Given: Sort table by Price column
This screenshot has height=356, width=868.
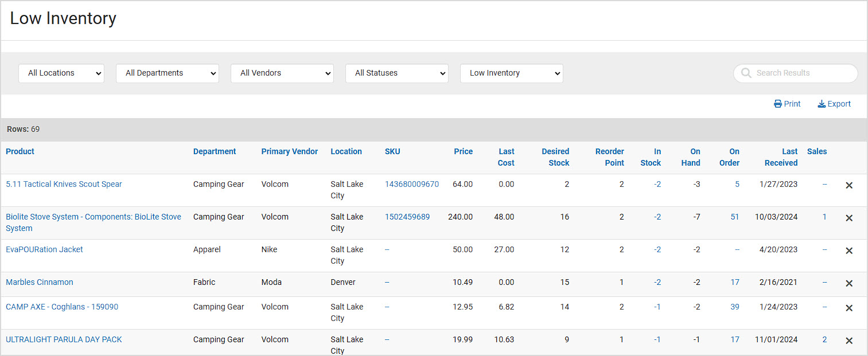Looking at the screenshot, I should tap(464, 151).
